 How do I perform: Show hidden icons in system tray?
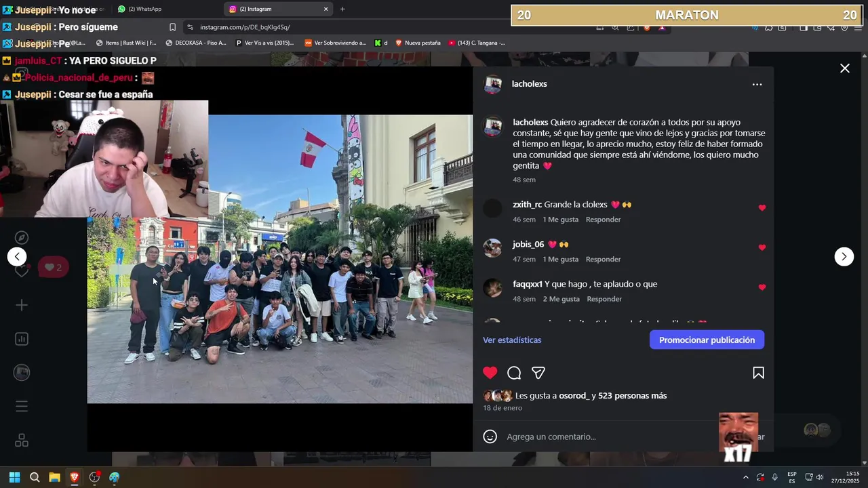(x=745, y=477)
